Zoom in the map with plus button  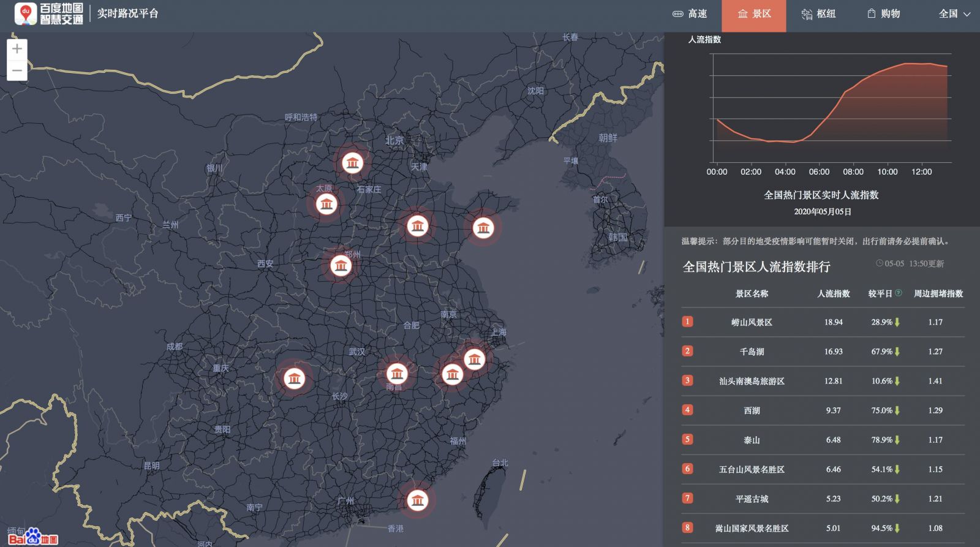[x=17, y=49]
